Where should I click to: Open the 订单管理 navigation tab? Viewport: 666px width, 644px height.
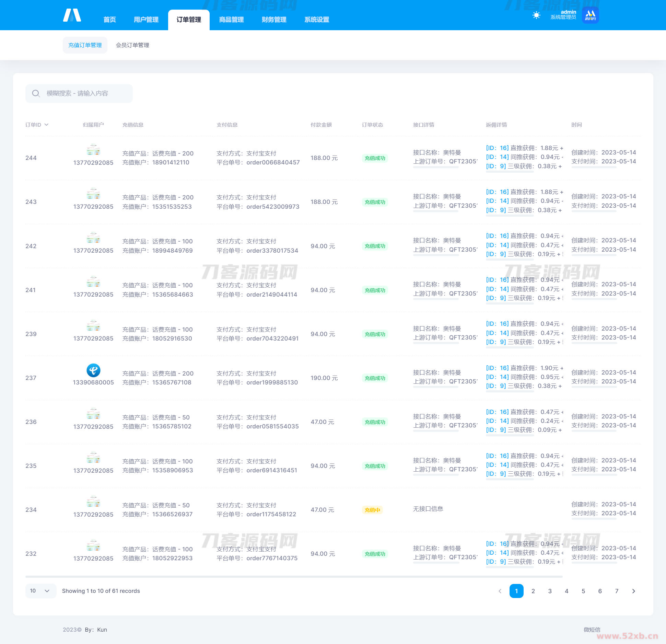(x=189, y=20)
